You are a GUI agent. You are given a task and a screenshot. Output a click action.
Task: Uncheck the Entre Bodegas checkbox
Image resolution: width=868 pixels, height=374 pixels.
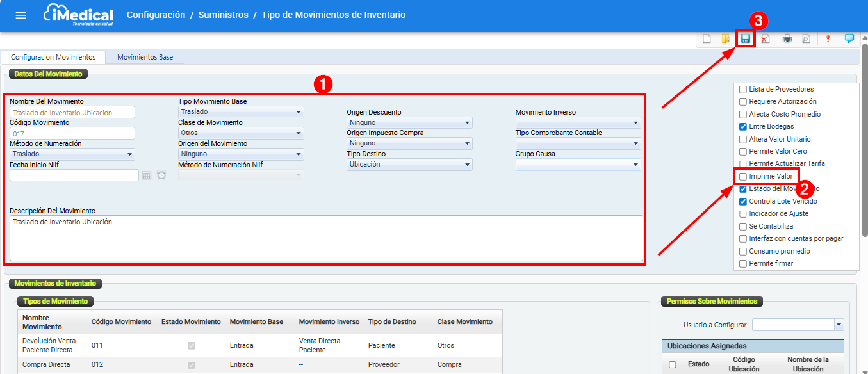(743, 126)
